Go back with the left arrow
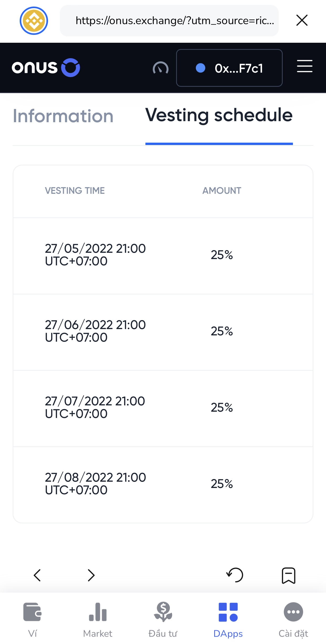Image resolution: width=326 pixels, height=644 pixels. [x=37, y=575]
